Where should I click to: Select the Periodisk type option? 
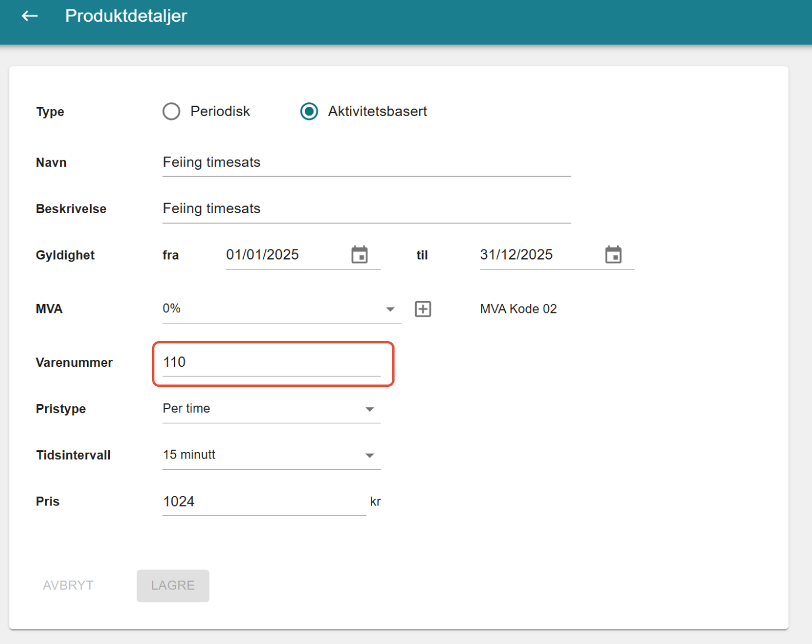point(171,112)
